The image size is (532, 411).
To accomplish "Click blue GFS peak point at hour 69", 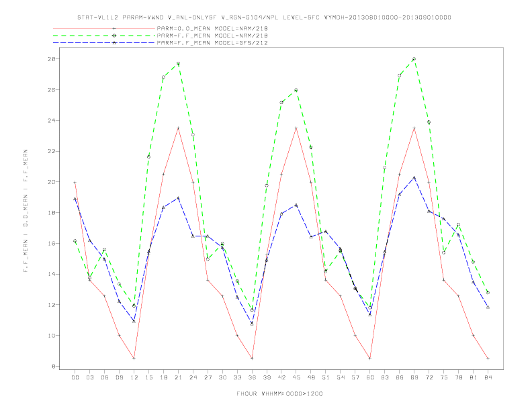I will (x=414, y=177).
